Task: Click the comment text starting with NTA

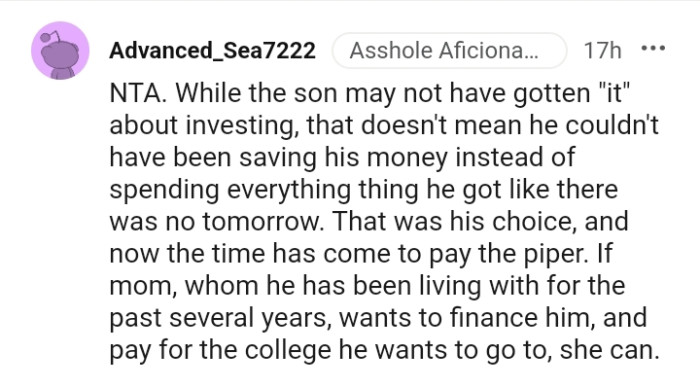Action: coord(384,221)
